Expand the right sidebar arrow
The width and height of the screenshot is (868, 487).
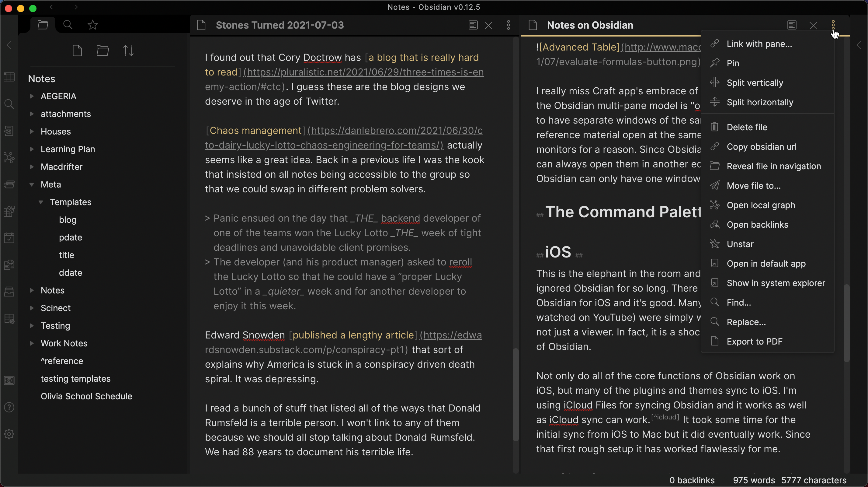click(859, 45)
